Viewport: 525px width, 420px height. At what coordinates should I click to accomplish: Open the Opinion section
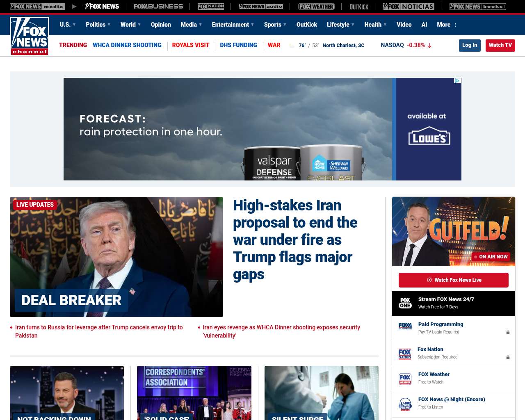(x=161, y=25)
